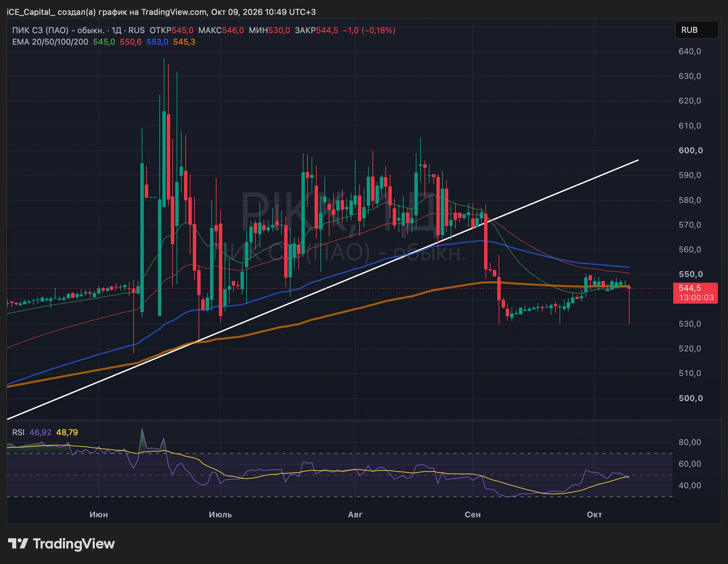Click the Июль label on time axis
Screen dimensions: 728x564
(x=220, y=515)
